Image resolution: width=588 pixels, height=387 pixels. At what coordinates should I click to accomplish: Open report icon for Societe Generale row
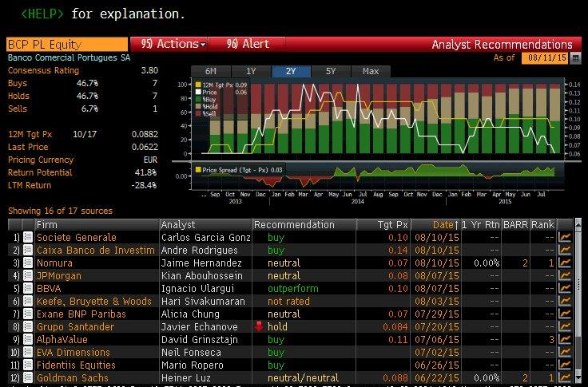pyautogui.click(x=28, y=237)
